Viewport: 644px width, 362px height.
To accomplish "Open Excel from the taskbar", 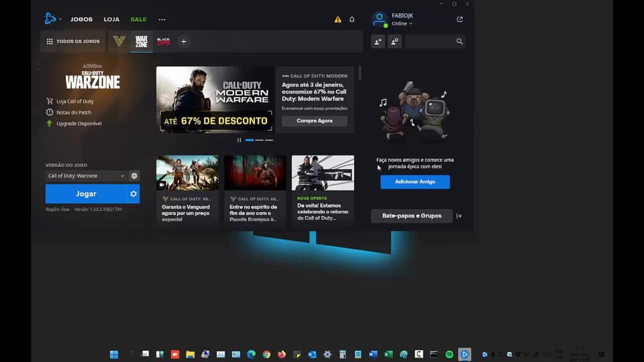I will (x=388, y=354).
